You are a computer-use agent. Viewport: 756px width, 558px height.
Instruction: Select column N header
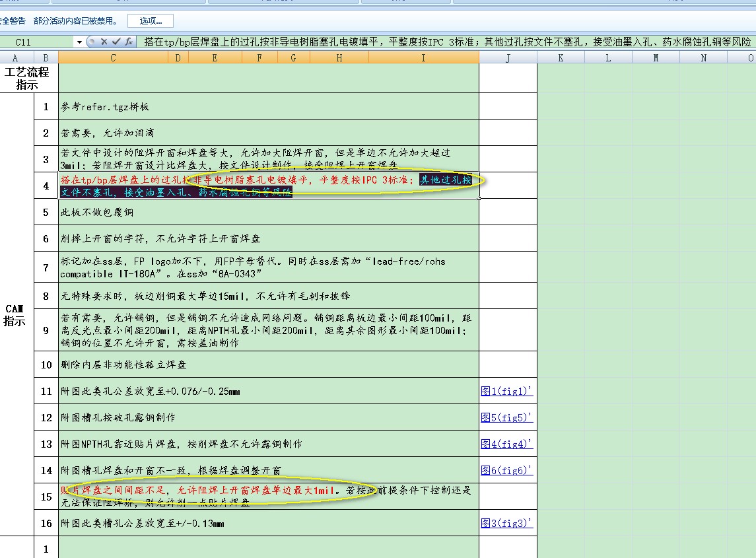coord(703,58)
